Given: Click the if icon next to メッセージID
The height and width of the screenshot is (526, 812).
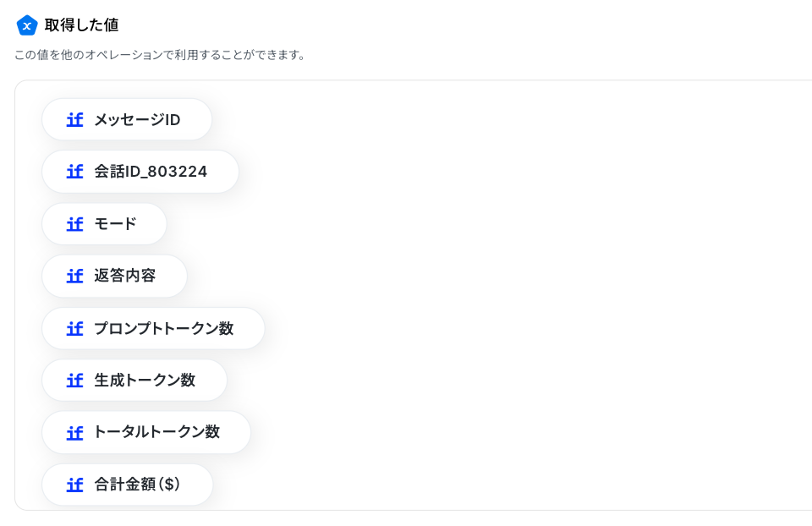Looking at the screenshot, I should click(x=74, y=120).
